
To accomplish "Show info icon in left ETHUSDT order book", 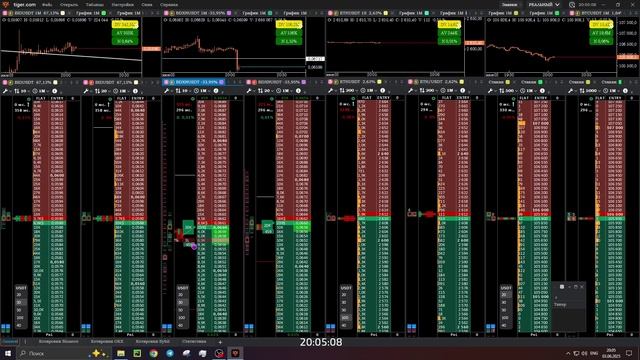I will pyautogui.click(x=382, y=91).
